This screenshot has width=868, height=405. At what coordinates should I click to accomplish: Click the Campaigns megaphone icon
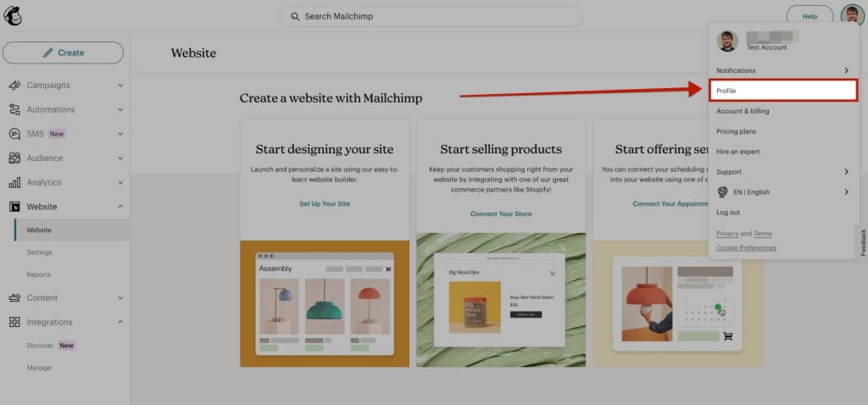point(15,86)
